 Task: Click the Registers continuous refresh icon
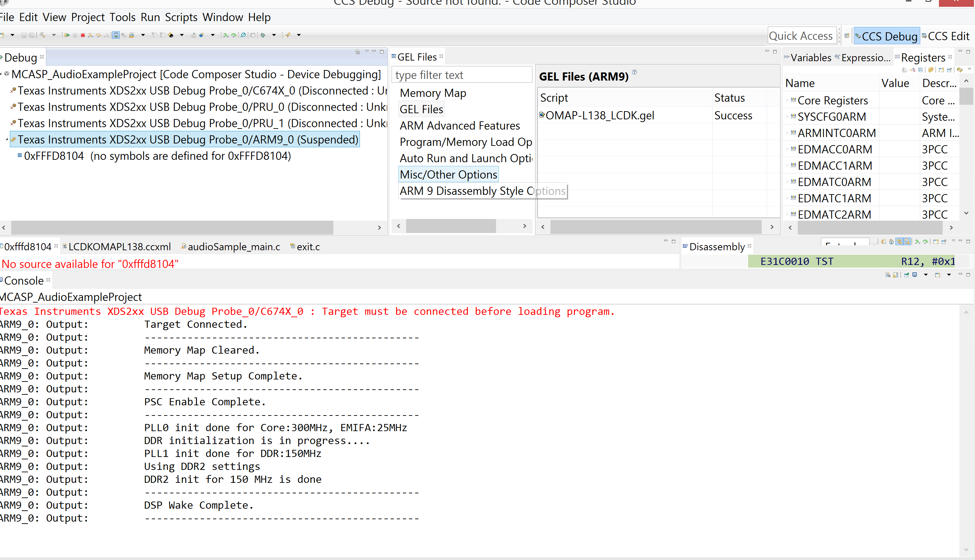pyautogui.click(x=960, y=70)
